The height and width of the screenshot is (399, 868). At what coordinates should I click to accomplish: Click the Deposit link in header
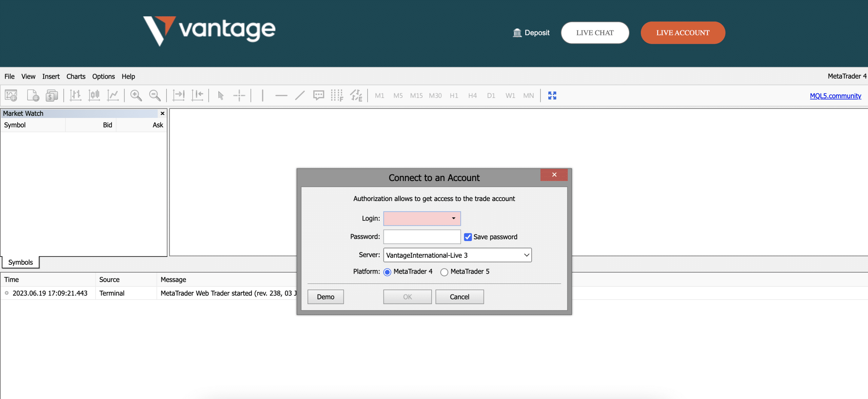(x=537, y=33)
